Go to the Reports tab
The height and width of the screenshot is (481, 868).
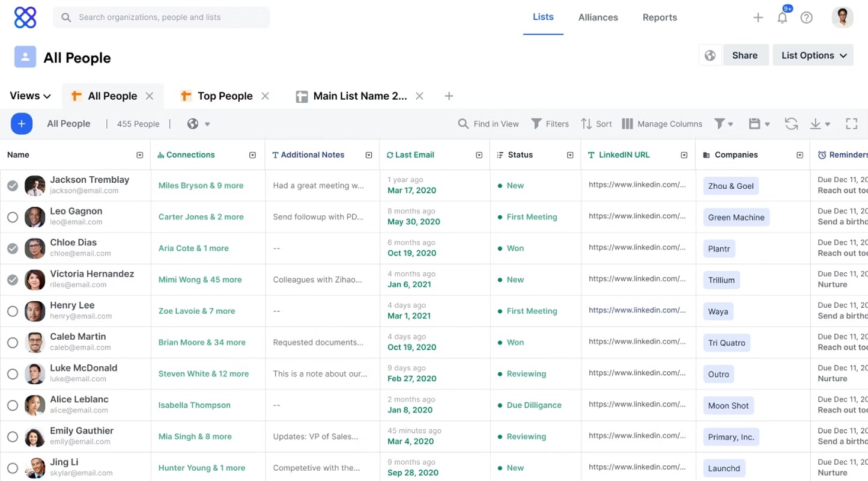(660, 17)
